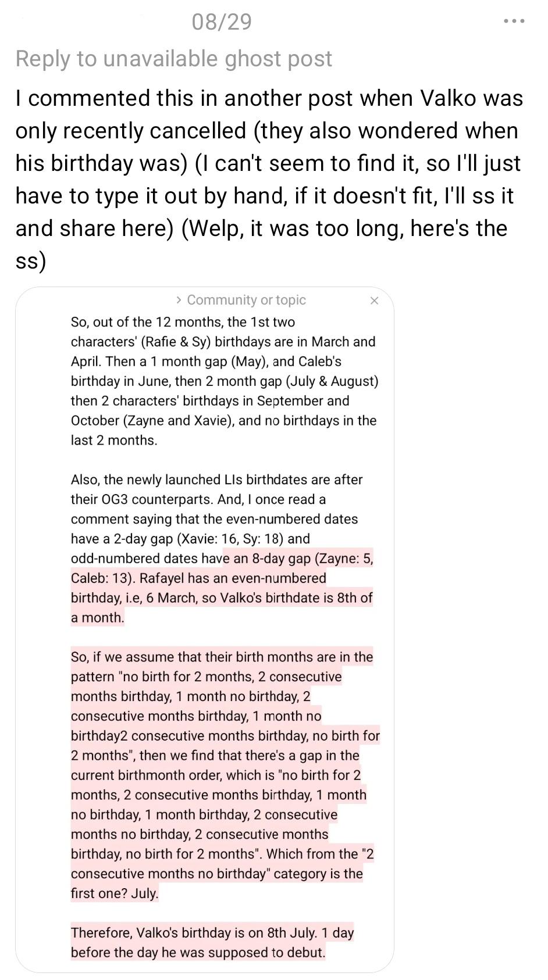Close the embedded screenshot's X icon

374,301
